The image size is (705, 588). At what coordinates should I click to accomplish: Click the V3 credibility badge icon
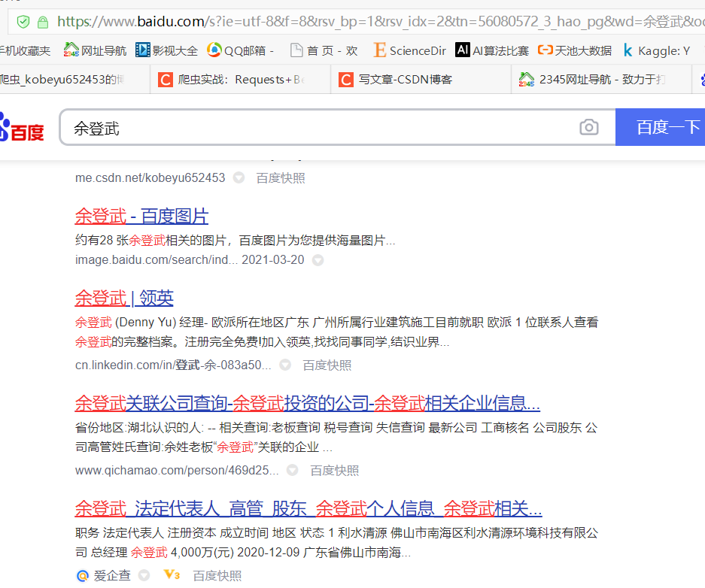[172, 574]
